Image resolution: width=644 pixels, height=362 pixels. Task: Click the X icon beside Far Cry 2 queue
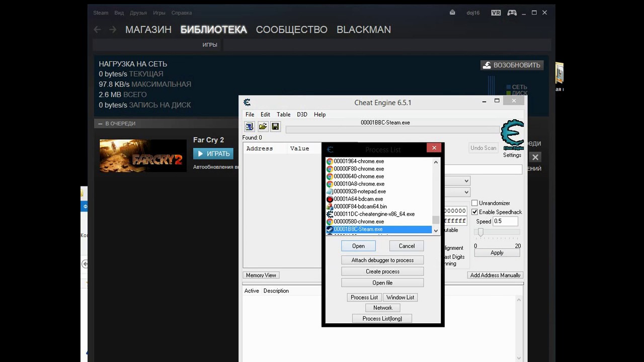(x=535, y=157)
